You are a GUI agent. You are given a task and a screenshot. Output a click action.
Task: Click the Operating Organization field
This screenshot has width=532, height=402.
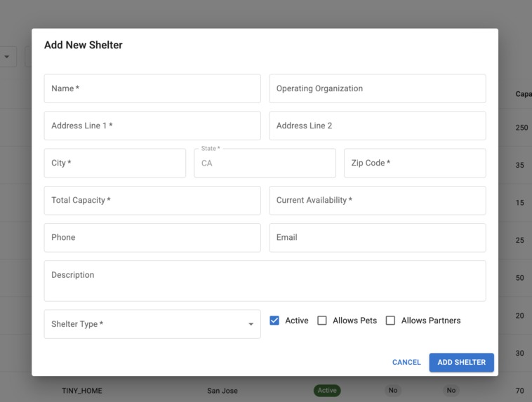(378, 88)
